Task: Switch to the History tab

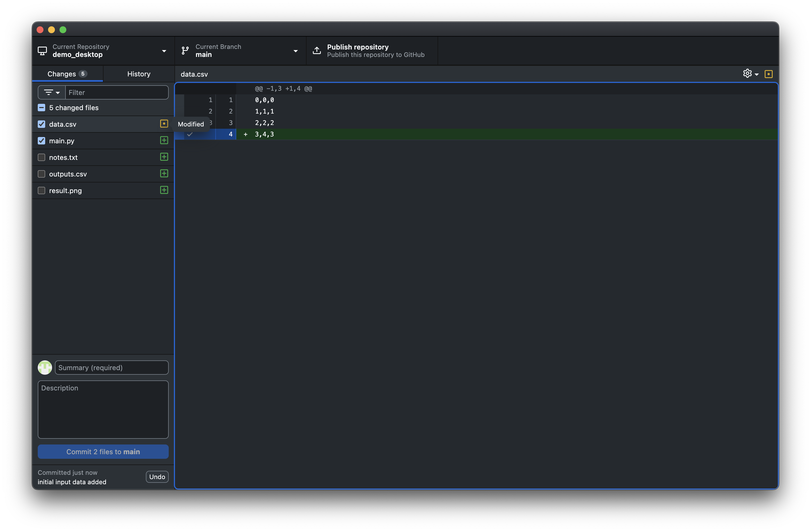Action: click(139, 74)
